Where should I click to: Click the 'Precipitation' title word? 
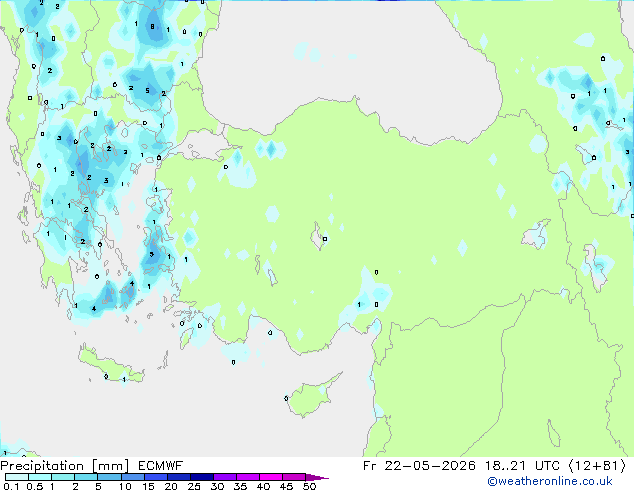(x=42, y=466)
